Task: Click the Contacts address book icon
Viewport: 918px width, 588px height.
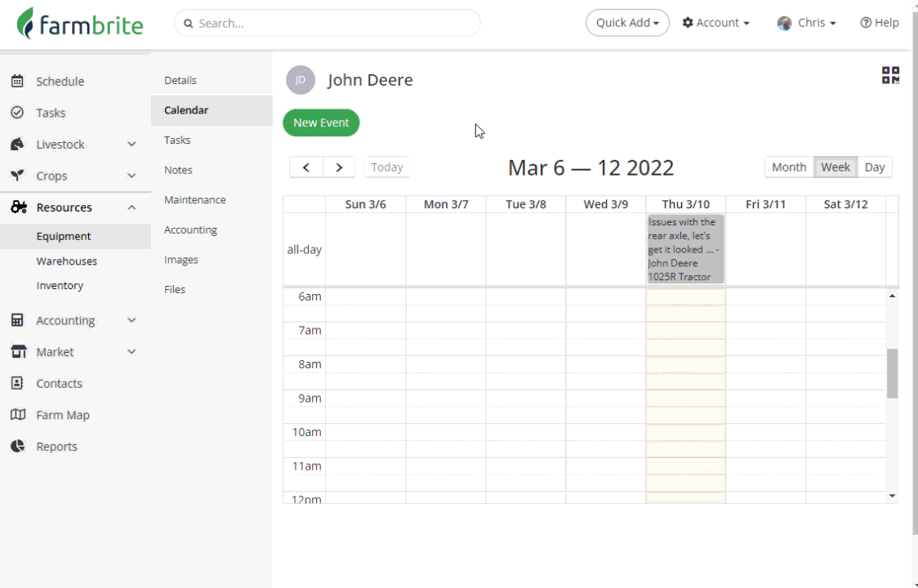Action: [18, 383]
